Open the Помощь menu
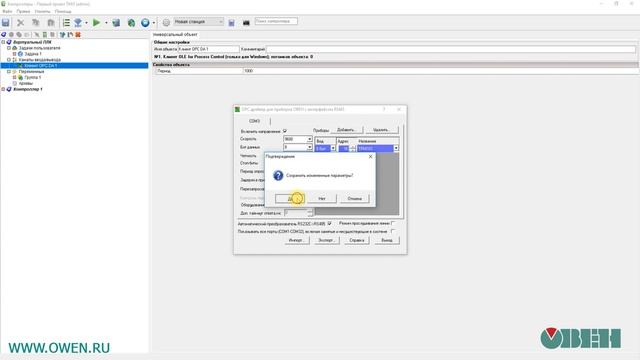This screenshot has height=360, width=640. (x=63, y=11)
